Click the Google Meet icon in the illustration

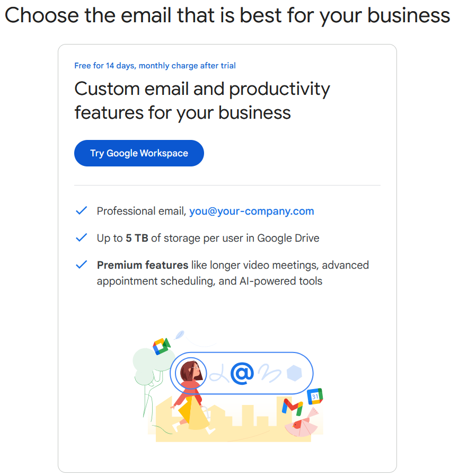pyautogui.click(x=161, y=346)
